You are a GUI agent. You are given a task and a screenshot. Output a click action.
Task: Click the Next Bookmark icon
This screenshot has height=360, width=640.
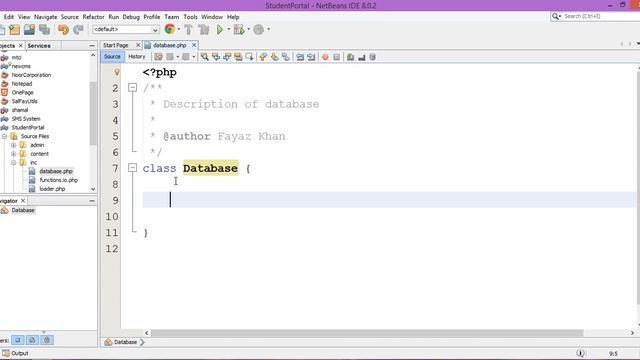click(274, 57)
